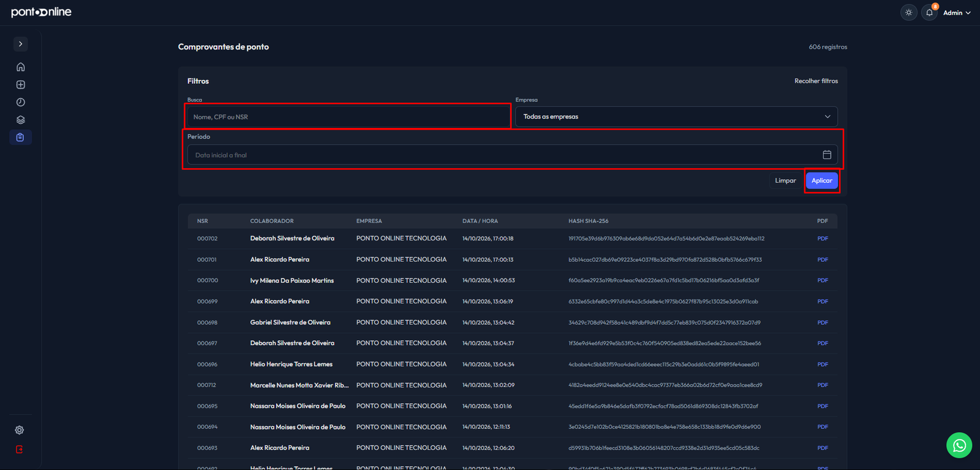
Task: Click NSR 000696 number
Action: [x=207, y=364]
